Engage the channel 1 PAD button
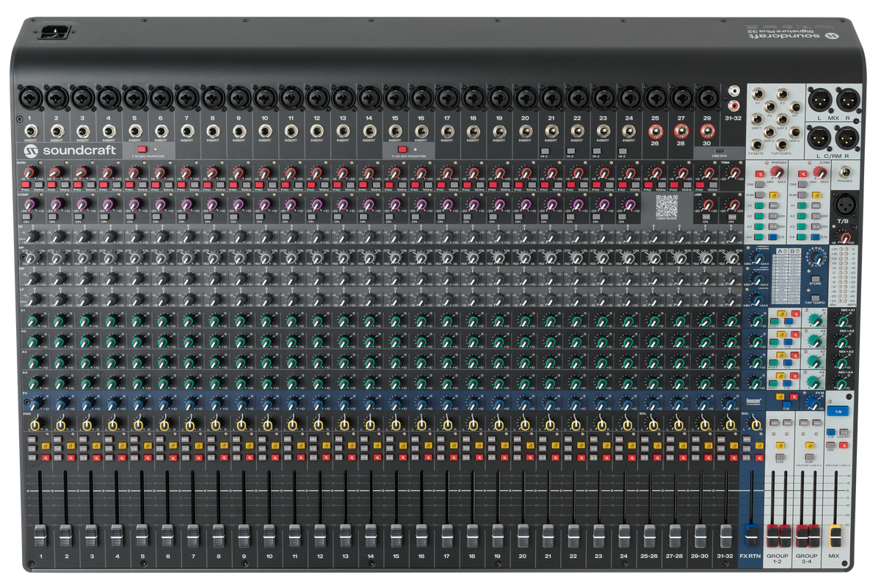The height and width of the screenshot is (588, 881). (x=26, y=184)
